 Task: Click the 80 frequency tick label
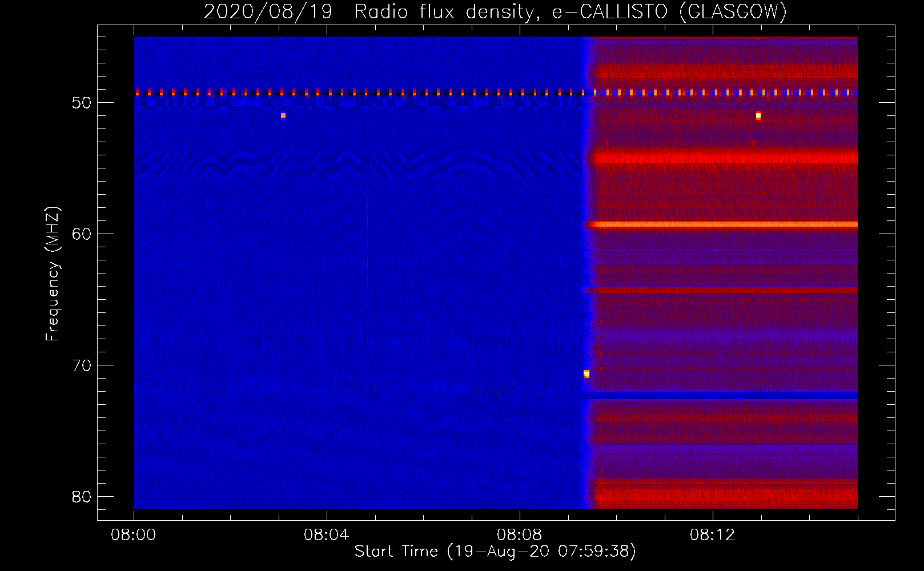pyautogui.click(x=82, y=497)
